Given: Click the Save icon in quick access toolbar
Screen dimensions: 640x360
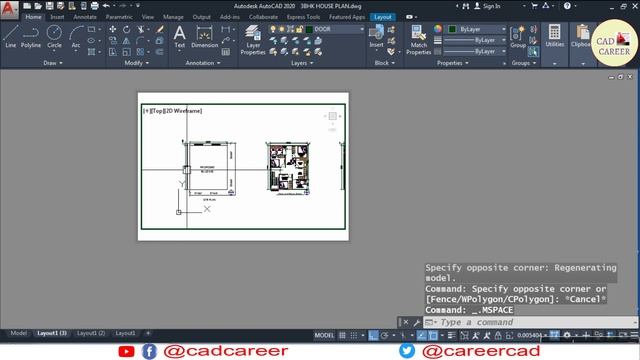Looking at the screenshot, I should tap(49, 6).
